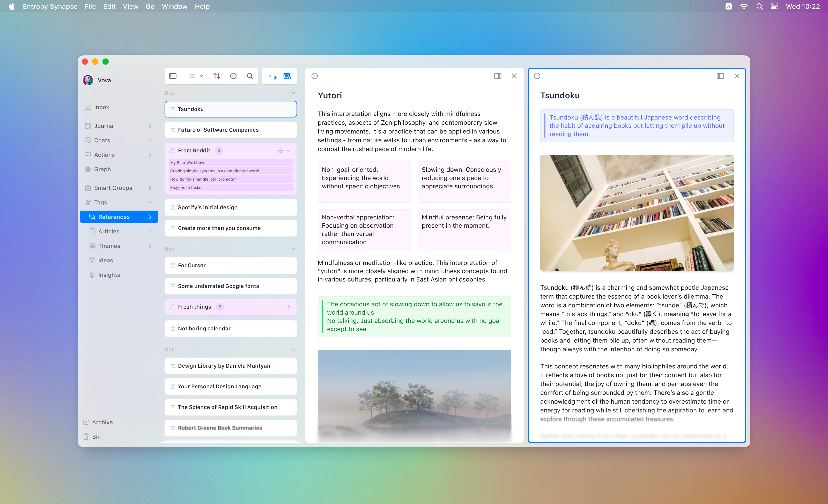Open the Go menu in the menu bar
828x504 pixels.
pos(150,6)
